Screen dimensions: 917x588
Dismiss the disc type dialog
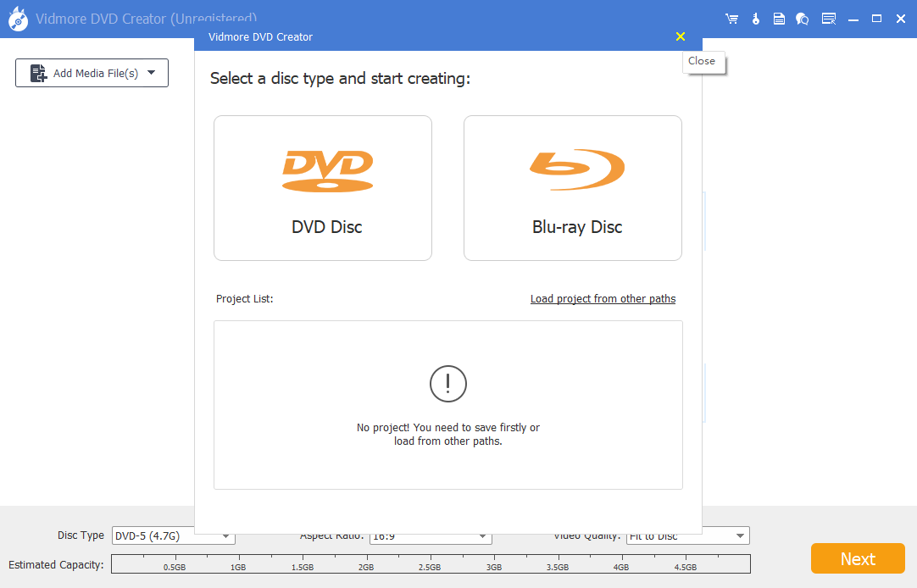tap(680, 37)
